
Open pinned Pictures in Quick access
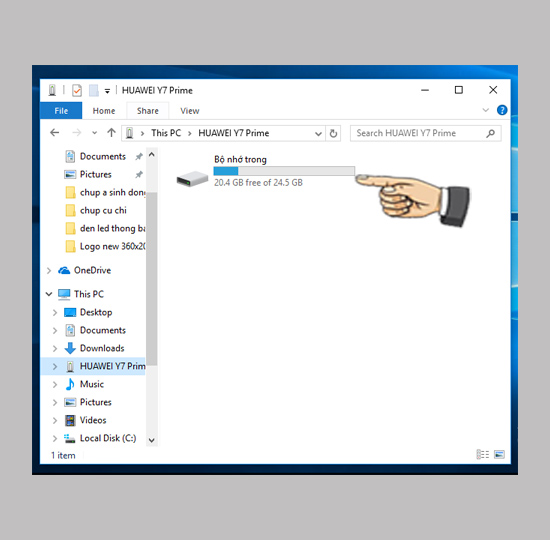(96, 174)
